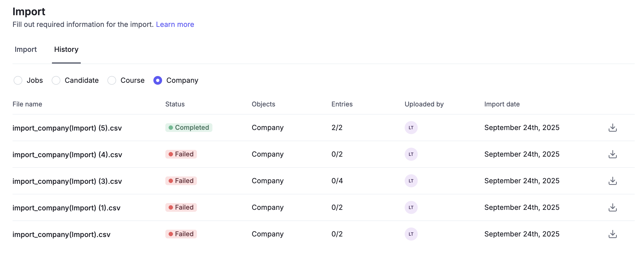
Task: Open the Learn more link
Action: pos(175,24)
